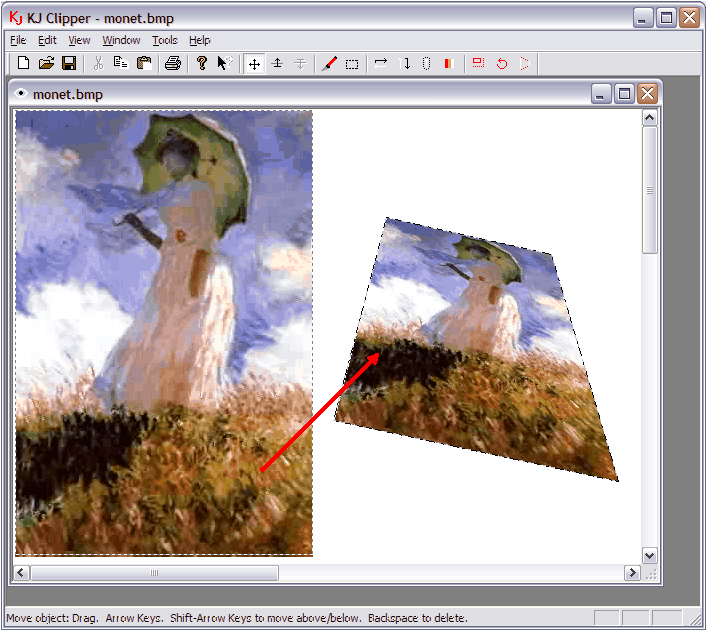Open the Window menu
Screen dimensions: 706x630
point(122,41)
